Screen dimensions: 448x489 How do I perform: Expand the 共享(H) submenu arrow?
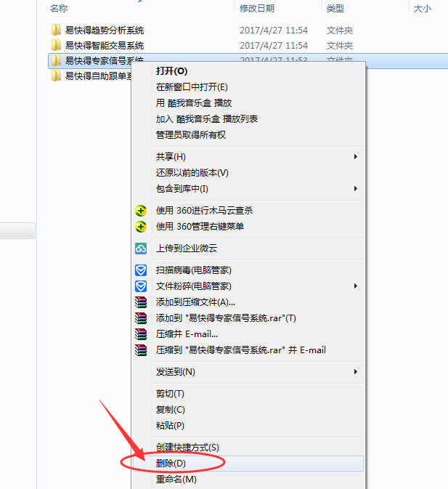click(x=356, y=156)
